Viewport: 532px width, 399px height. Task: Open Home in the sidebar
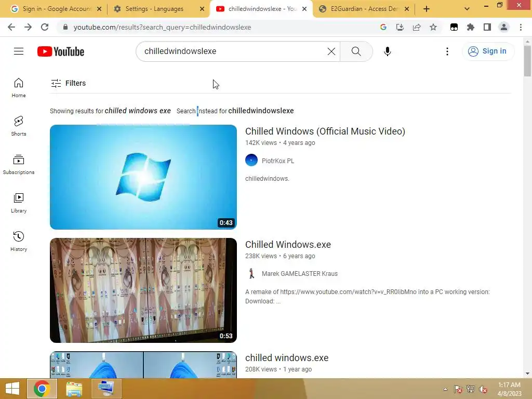tap(19, 87)
